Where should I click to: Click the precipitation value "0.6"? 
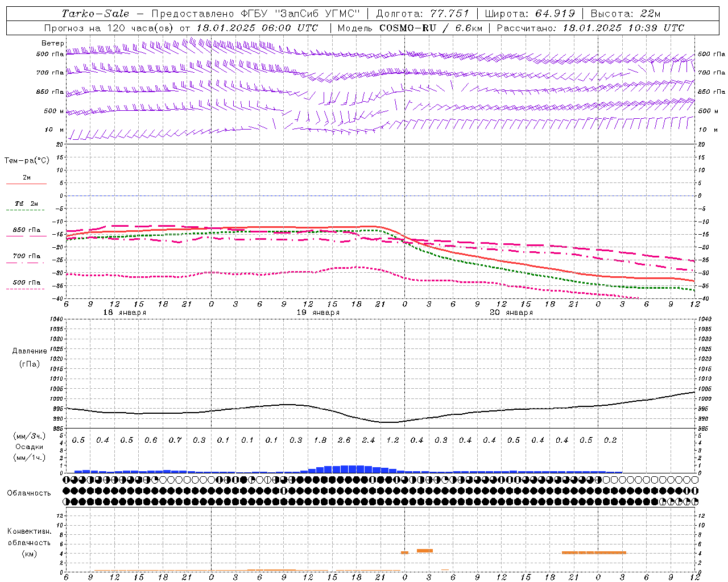point(151,440)
